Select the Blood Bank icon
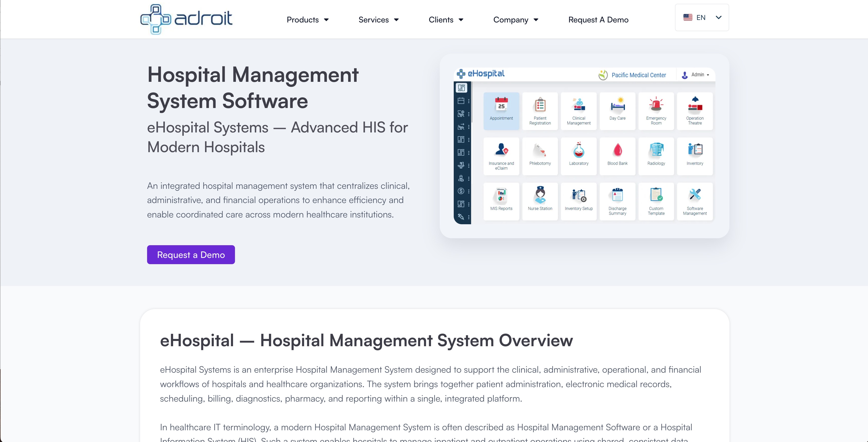Viewport: 868px width, 442px height. click(x=617, y=156)
